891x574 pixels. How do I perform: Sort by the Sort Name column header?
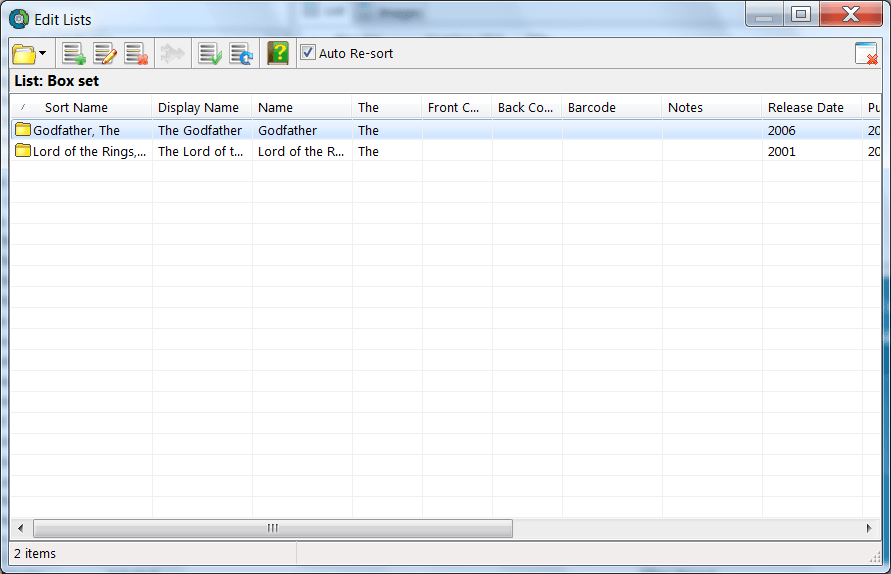[76, 108]
